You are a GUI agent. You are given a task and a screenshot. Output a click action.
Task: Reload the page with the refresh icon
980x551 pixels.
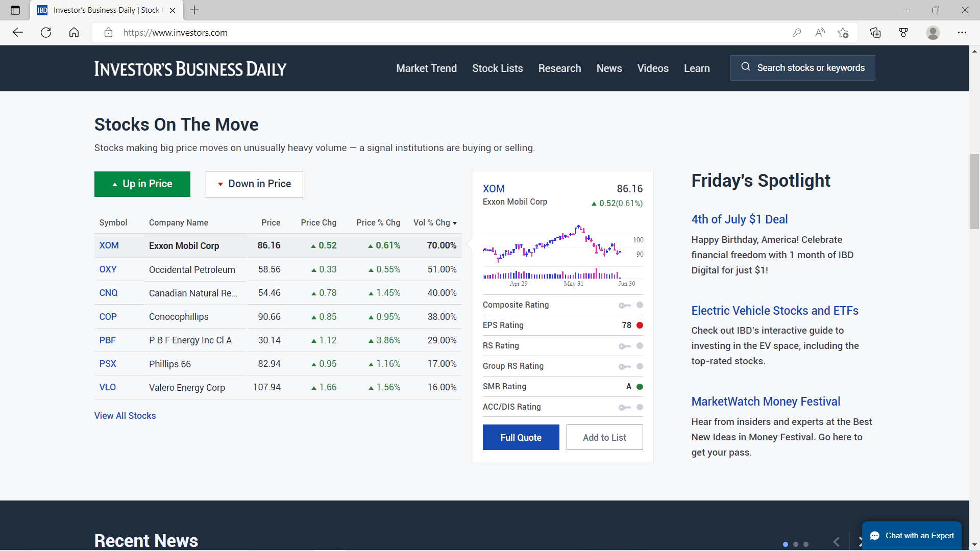[46, 33]
